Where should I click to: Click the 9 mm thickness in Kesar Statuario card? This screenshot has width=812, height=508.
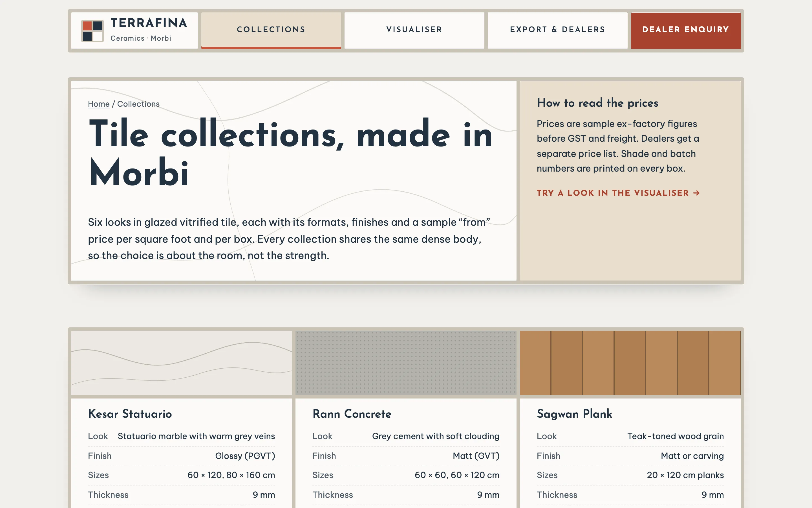(264, 495)
